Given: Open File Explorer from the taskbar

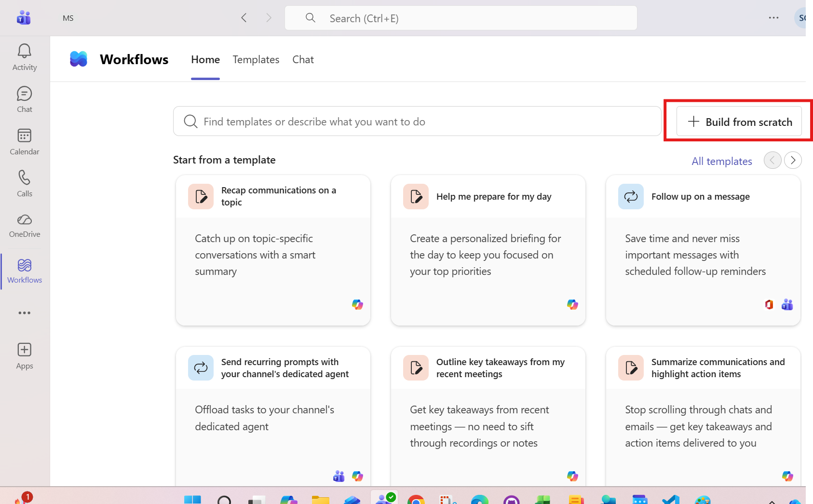Looking at the screenshot, I should coord(320,500).
